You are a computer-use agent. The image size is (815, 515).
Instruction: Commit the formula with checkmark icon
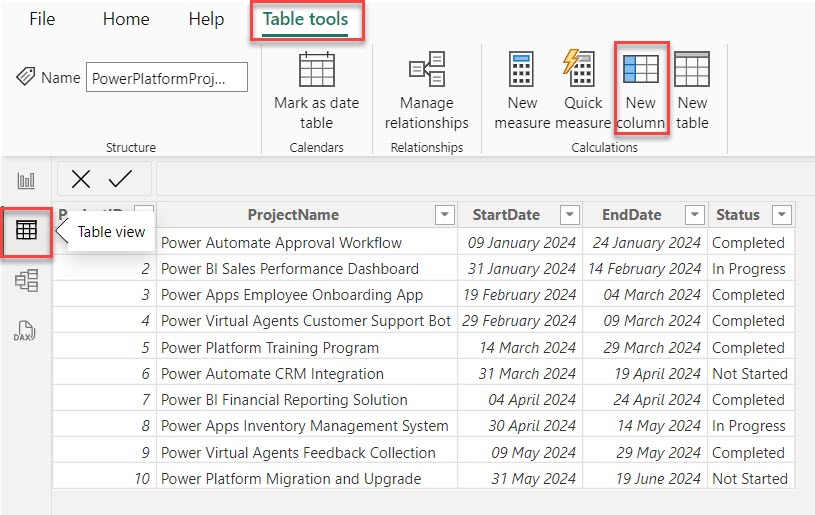click(120, 179)
